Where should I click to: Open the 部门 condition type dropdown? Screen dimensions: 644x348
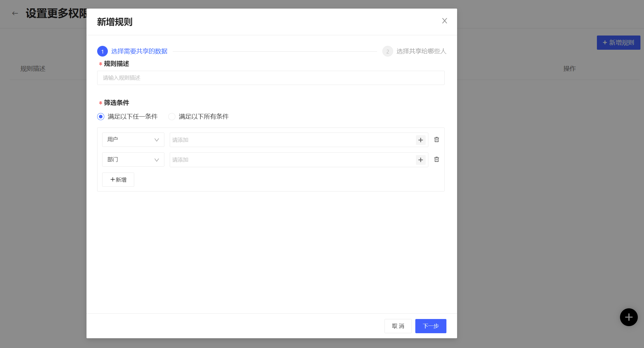[x=133, y=159]
